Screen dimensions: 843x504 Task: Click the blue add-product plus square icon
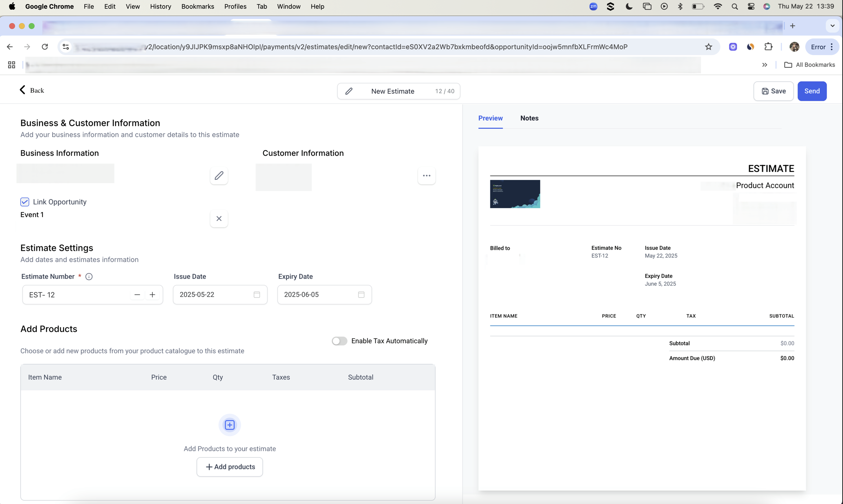230,425
